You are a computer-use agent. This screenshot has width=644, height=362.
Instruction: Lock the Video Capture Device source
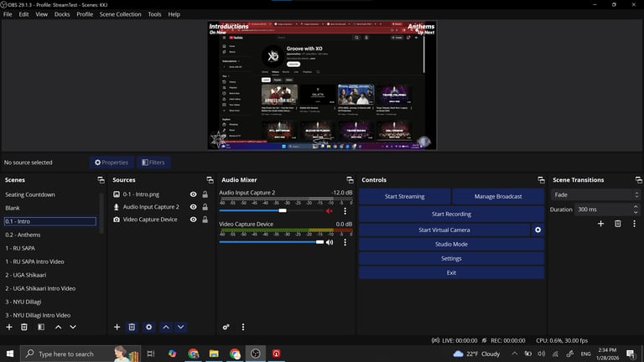point(205,220)
